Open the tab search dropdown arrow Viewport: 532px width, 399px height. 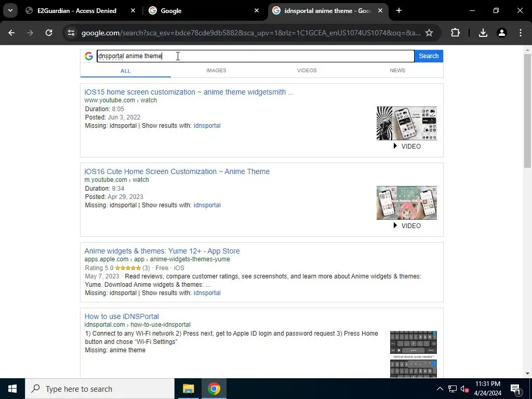(10, 10)
